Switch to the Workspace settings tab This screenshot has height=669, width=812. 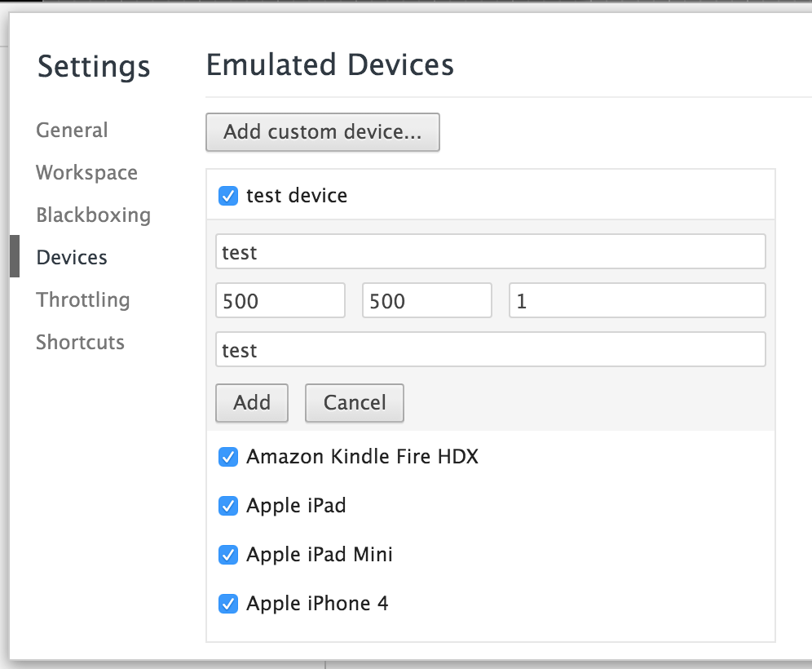pos(86,173)
